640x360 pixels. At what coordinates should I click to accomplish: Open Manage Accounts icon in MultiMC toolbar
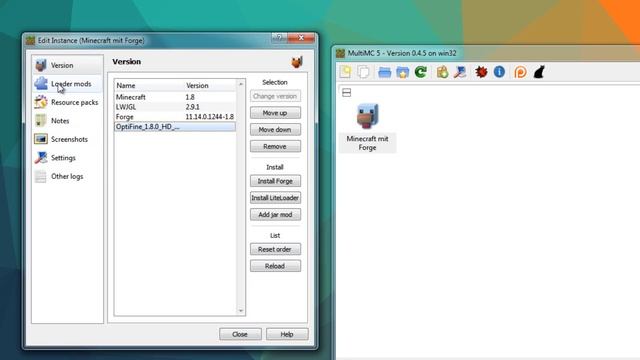click(x=442, y=72)
